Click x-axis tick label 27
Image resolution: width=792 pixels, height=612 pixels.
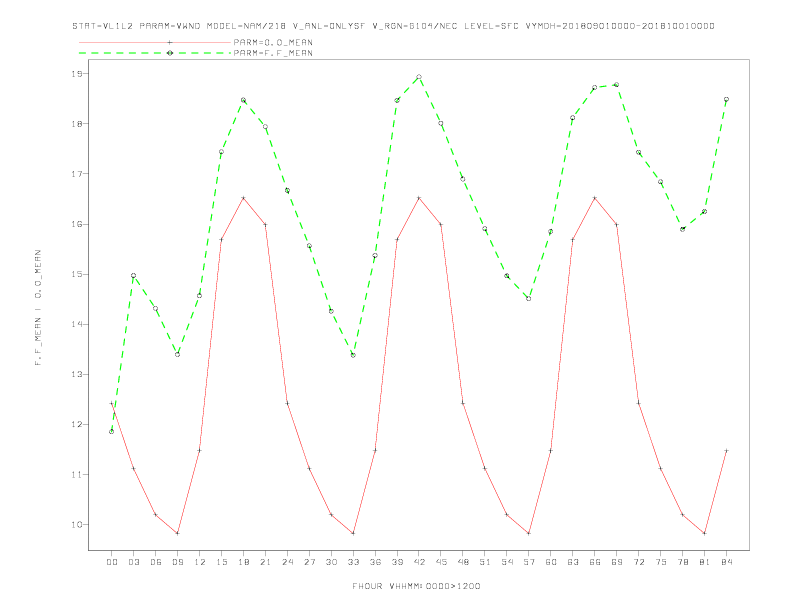(309, 562)
